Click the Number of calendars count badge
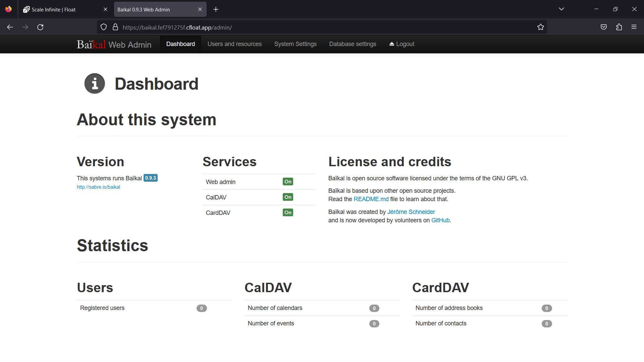The height and width of the screenshot is (362, 644). click(374, 308)
